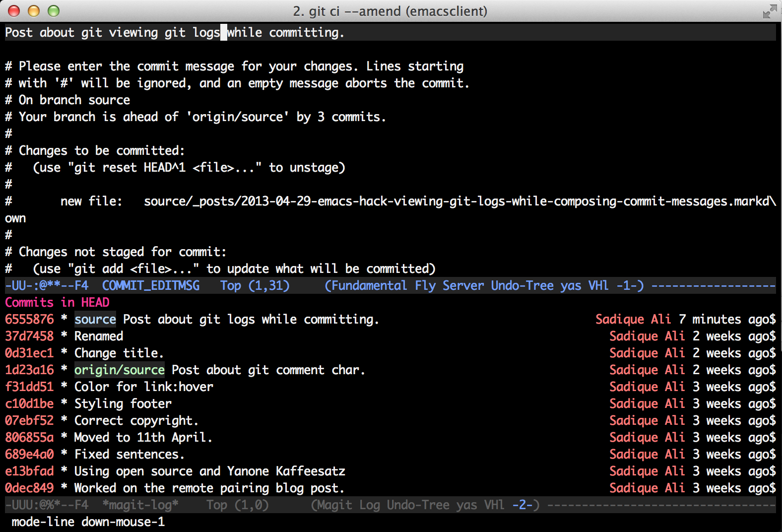Click commit hash e13bfad
Screen dimensions: 782x532
(29, 471)
